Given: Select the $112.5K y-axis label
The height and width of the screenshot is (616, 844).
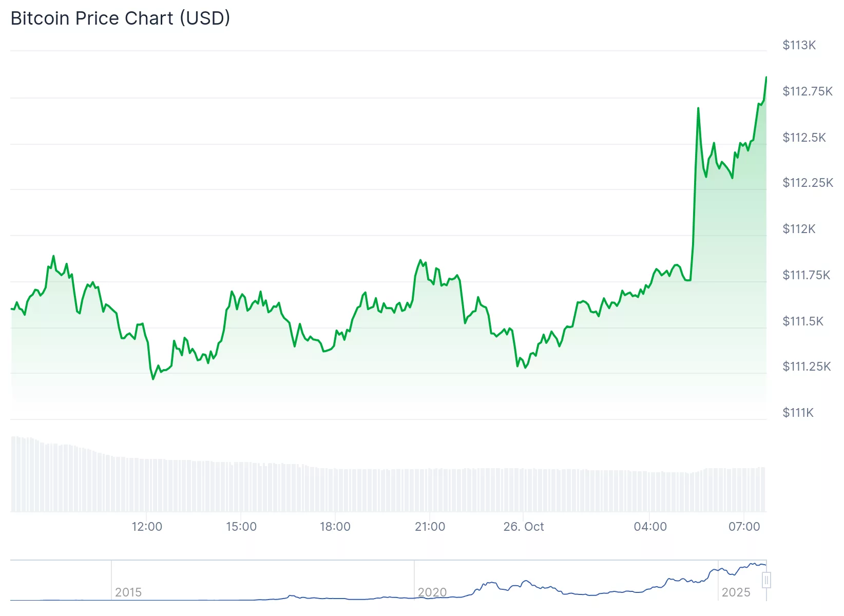Looking at the screenshot, I should click(804, 138).
